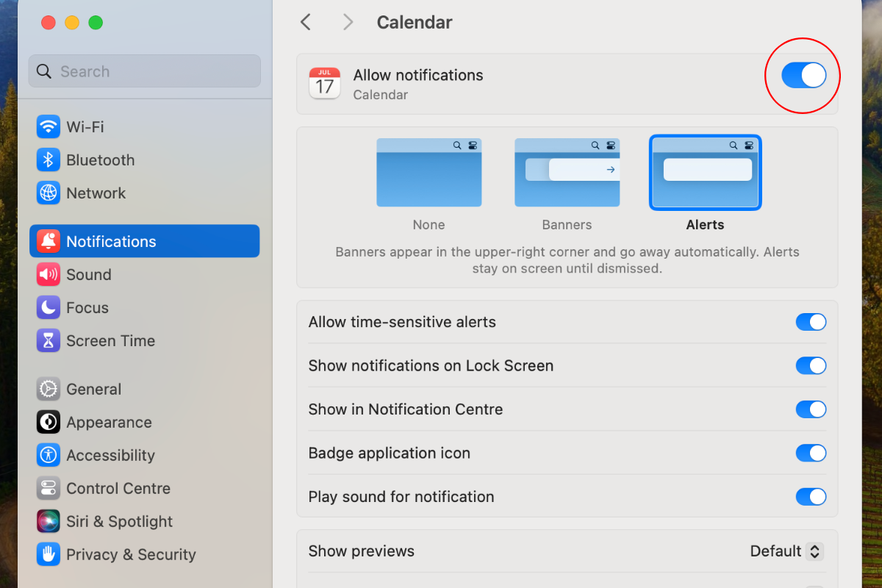Select the Banners notification style
This screenshot has width=882, height=588.
[x=567, y=173]
